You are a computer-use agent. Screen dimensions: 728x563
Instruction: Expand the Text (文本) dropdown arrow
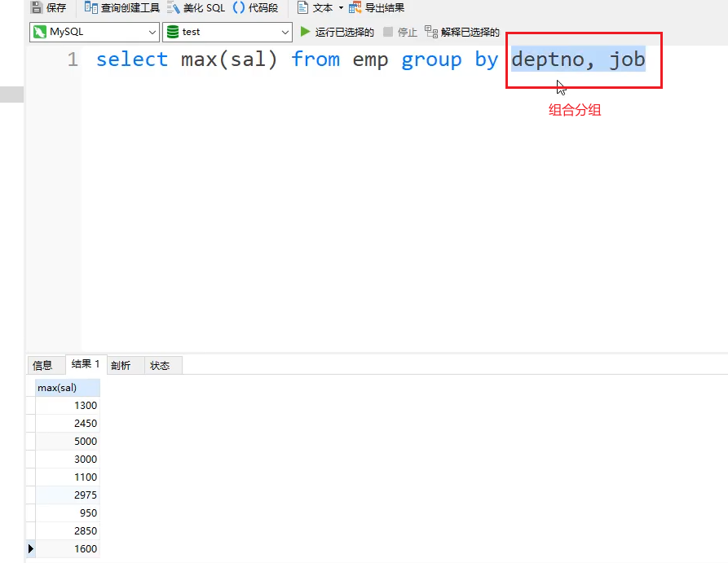(341, 7)
